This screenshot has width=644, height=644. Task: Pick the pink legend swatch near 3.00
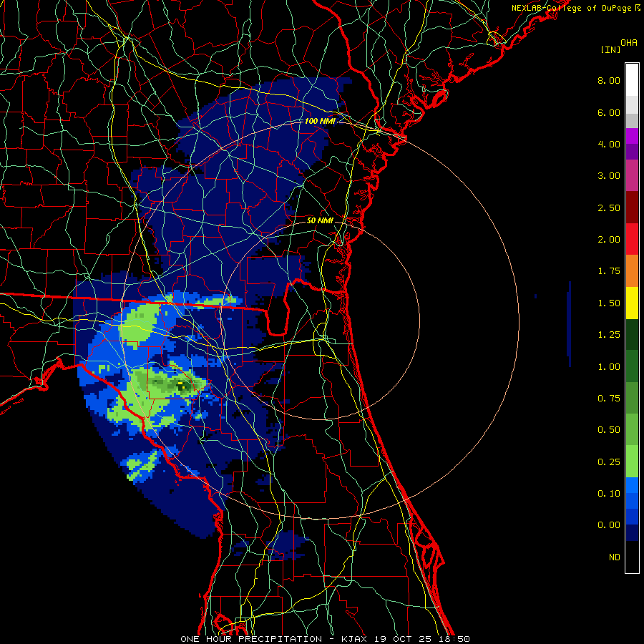tap(632, 175)
